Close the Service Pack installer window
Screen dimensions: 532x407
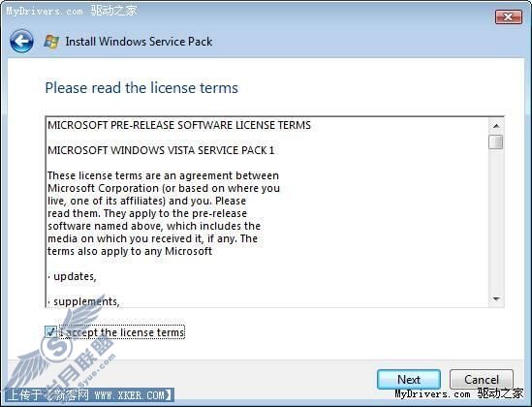tap(508, 16)
